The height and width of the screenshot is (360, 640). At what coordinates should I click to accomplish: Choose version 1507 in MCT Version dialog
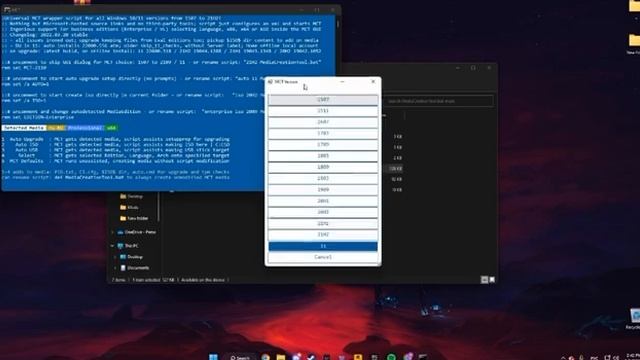pos(323,100)
